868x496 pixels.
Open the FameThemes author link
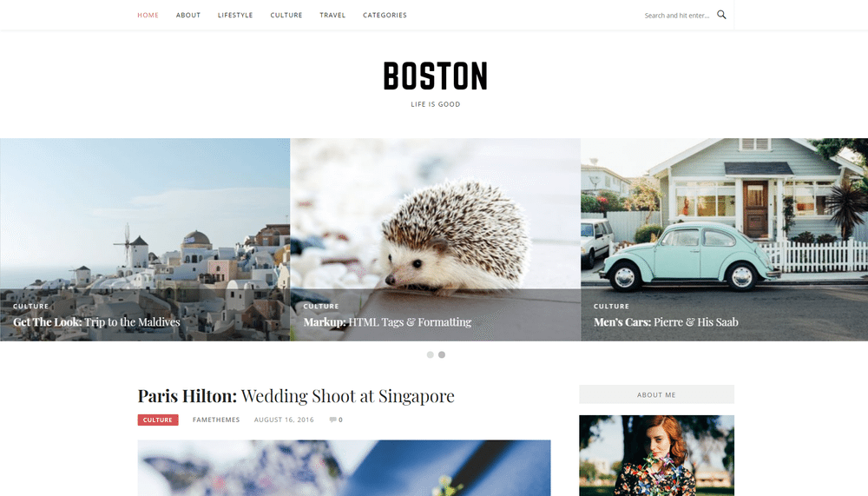coord(216,420)
